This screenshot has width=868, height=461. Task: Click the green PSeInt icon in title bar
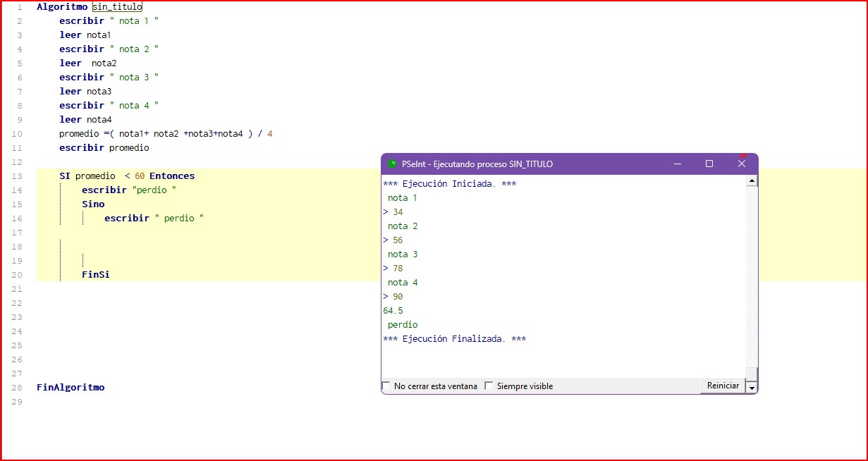tap(393, 164)
